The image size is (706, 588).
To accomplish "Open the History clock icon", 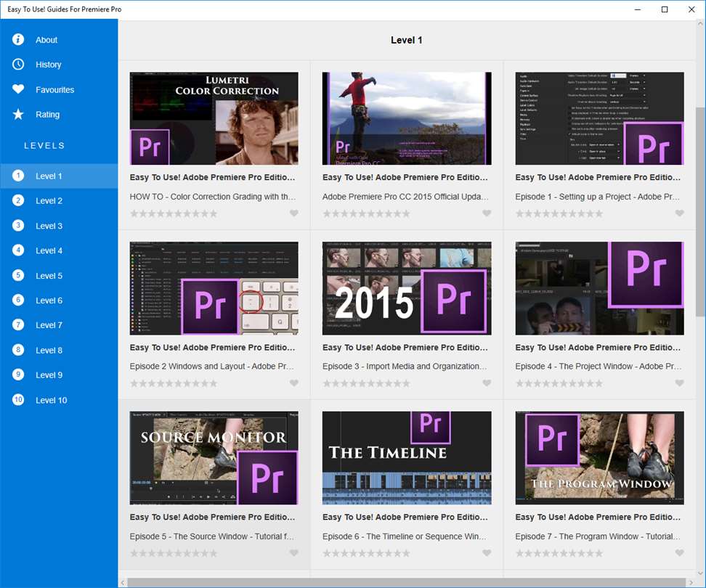I will tap(18, 65).
